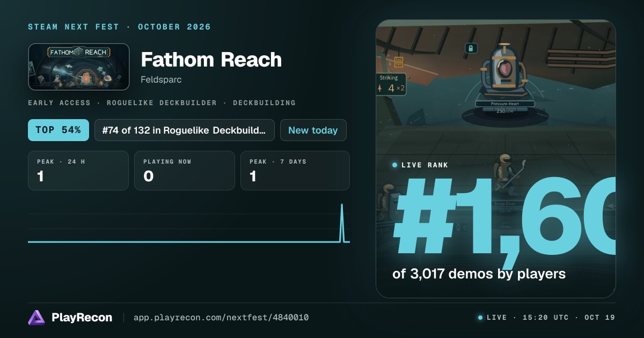Screen dimensions: 644x338
Task: Click the Feldsparc developer name
Action: coord(162,79)
